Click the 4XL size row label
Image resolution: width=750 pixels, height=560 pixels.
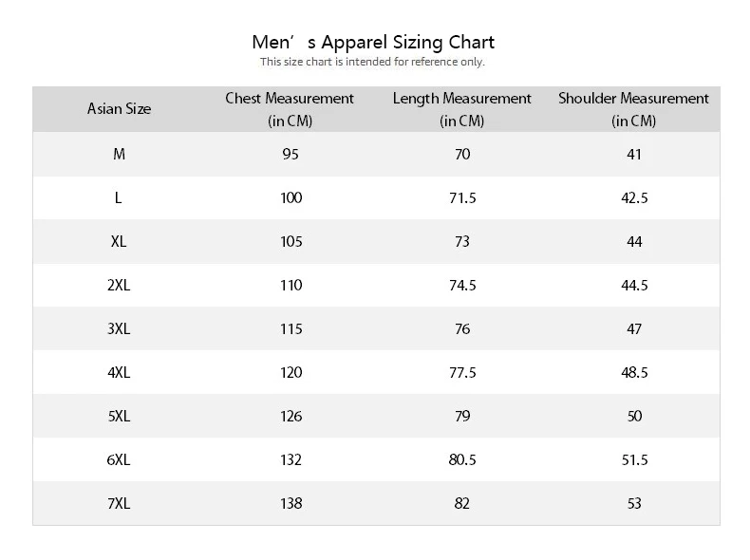[119, 372]
